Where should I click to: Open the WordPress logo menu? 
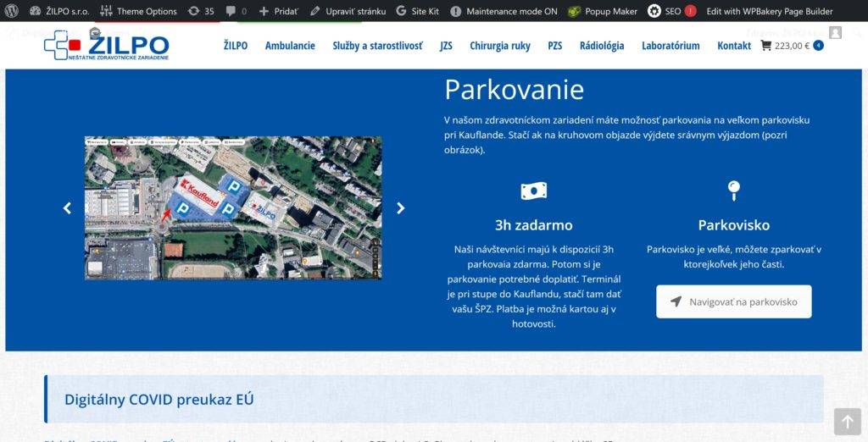pyautogui.click(x=12, y=11)
